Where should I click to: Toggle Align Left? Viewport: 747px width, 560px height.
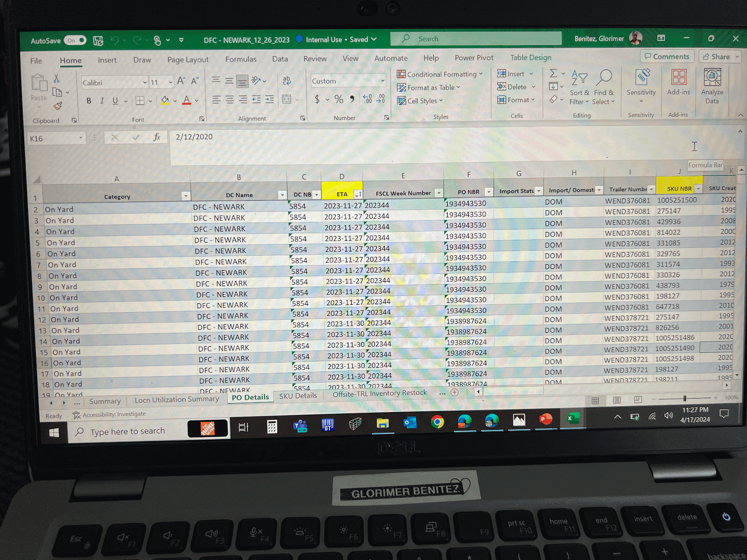[216, 99]
